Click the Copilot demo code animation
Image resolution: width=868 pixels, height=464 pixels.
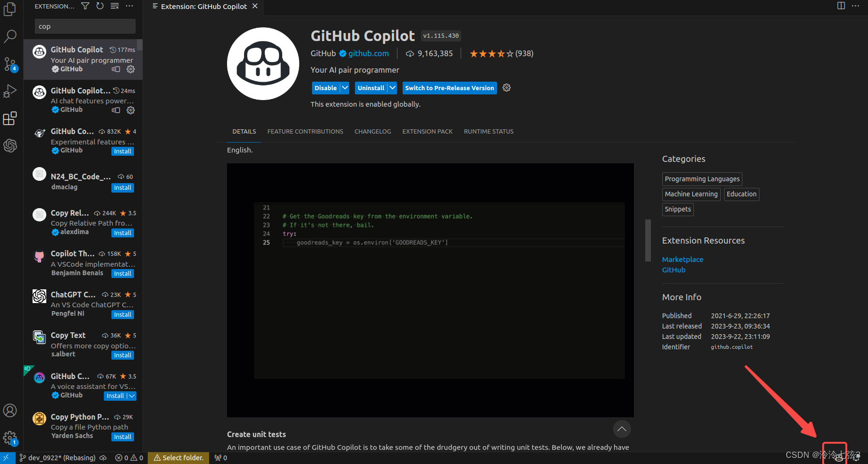click(430, 290)
